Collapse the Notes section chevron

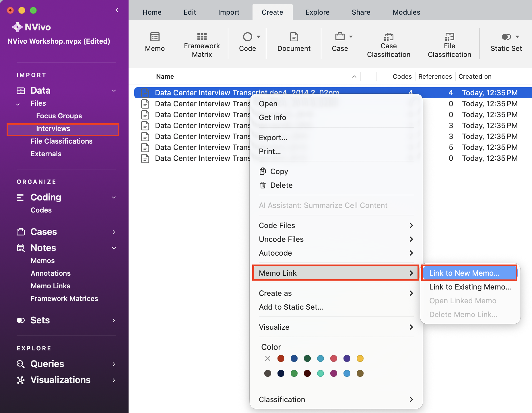pyautogui.click(x=114, y=248)
